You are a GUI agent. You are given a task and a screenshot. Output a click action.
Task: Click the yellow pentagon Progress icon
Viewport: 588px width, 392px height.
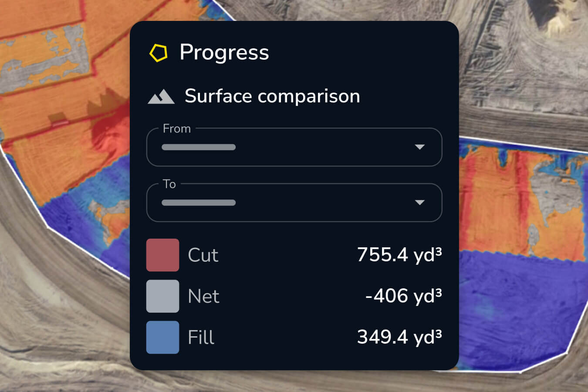(159, 53)
